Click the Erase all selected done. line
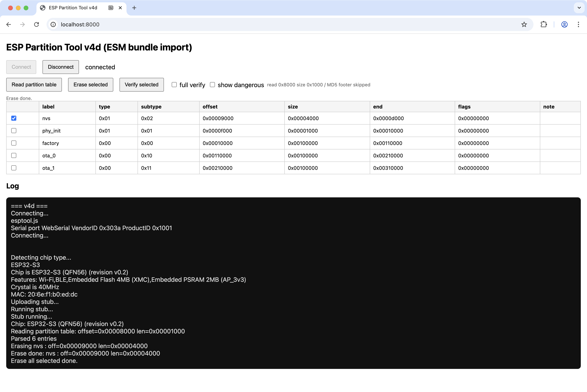Viewport: 587px width, 392px height. pyautogui.click(x=44, y=361)
